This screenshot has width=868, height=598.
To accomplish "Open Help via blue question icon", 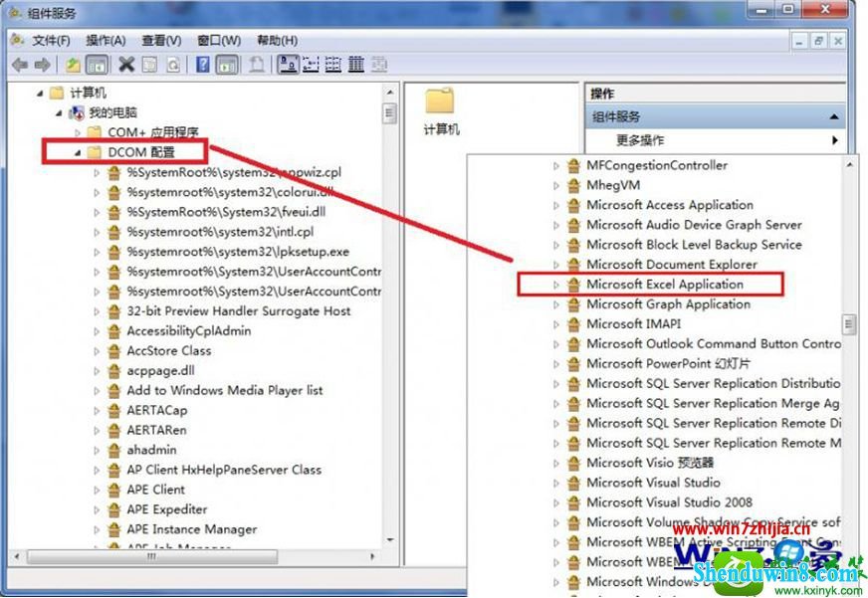I will [x=203, y=66].
